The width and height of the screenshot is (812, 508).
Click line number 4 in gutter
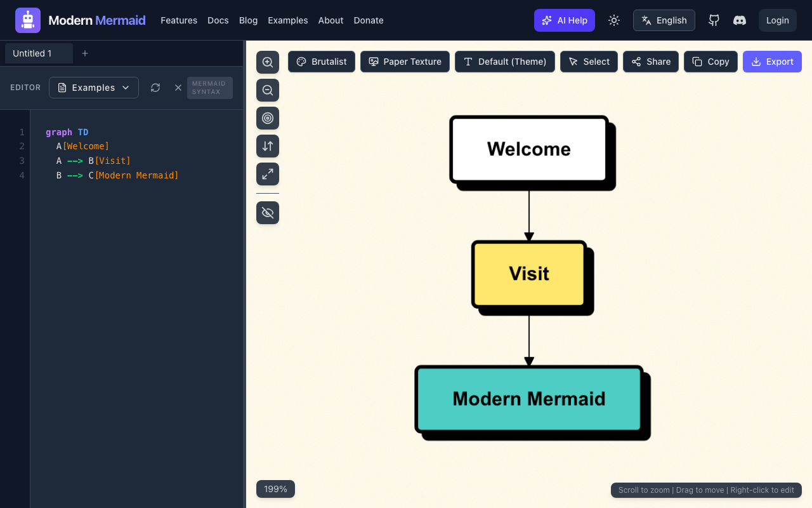click(x=22, y=175)
